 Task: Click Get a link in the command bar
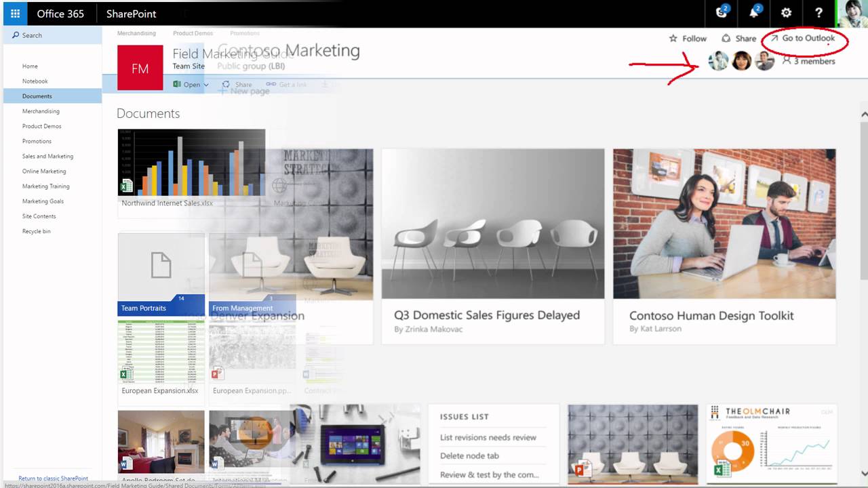point(285,85)
